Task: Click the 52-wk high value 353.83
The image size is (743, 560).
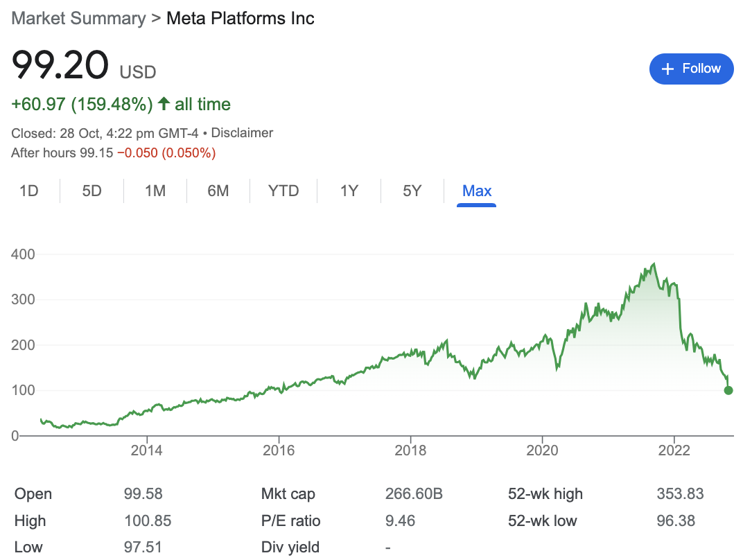Action: 680,493
